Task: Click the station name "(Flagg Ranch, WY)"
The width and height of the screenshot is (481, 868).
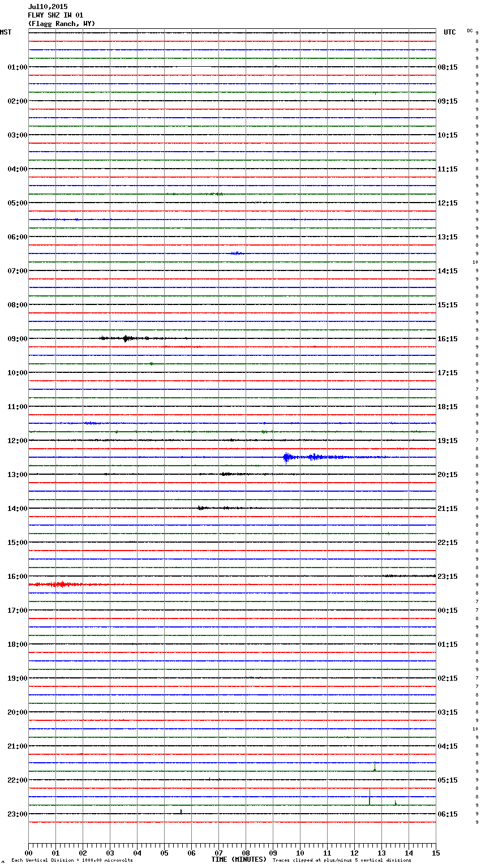Action: pos(62,24)
